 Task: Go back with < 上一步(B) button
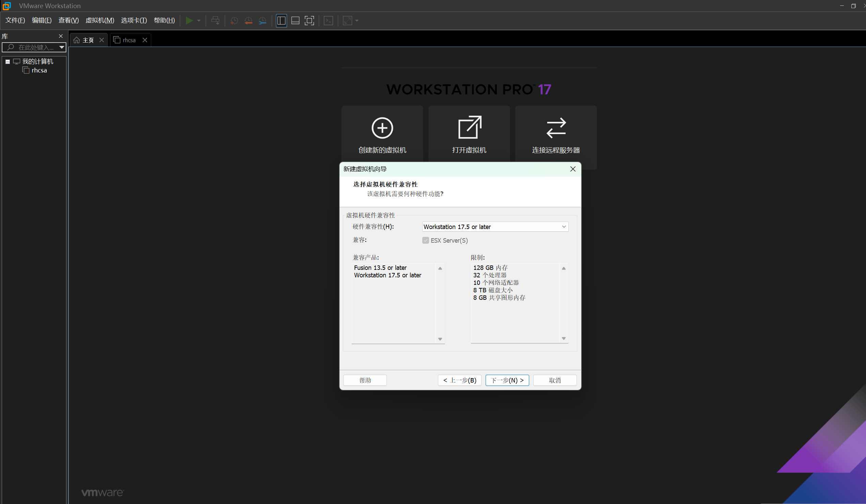pos(459,380)
